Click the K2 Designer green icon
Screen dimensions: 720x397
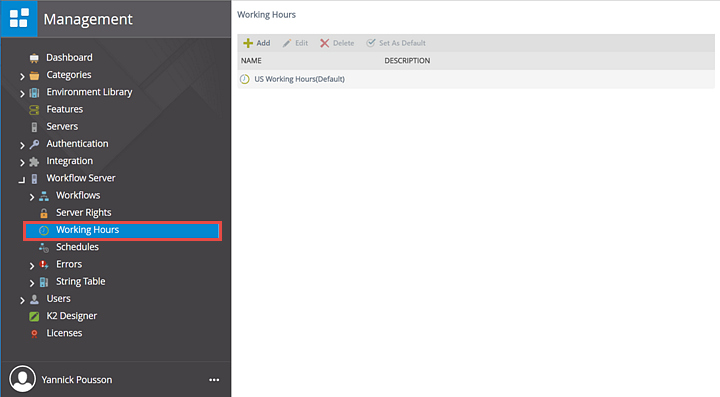click(x=34, y=316)
